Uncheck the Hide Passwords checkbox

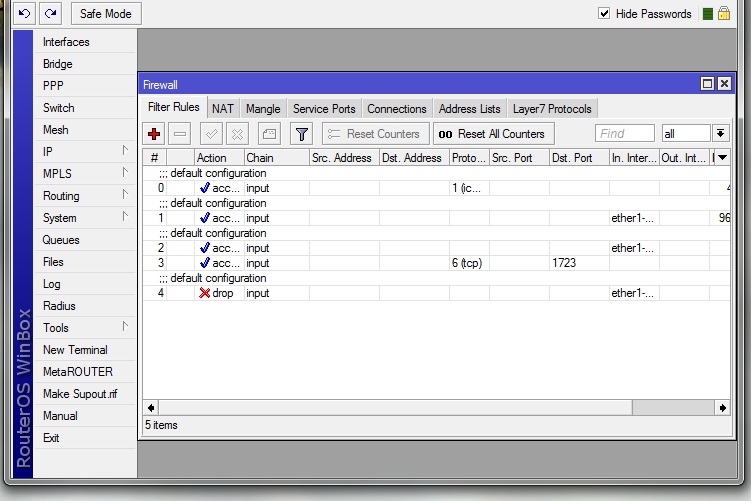pos(604,13)
